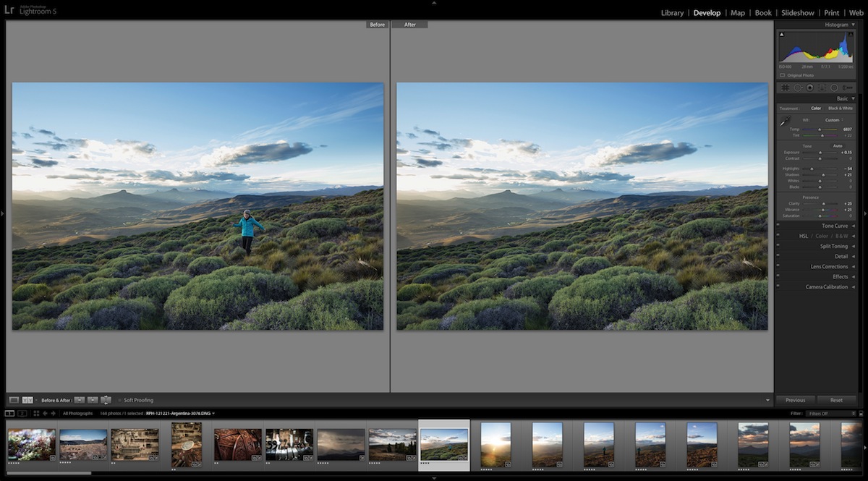Select the Graduated Filter tool

(822, 88)
